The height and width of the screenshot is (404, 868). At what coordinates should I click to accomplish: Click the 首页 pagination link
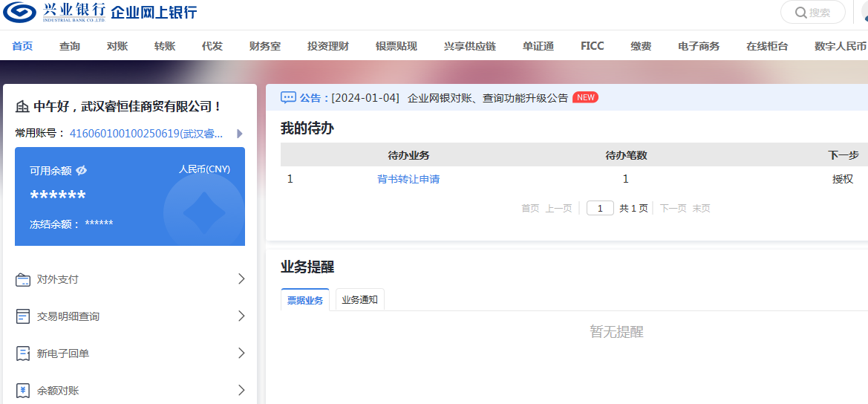[x=529, y=209]
